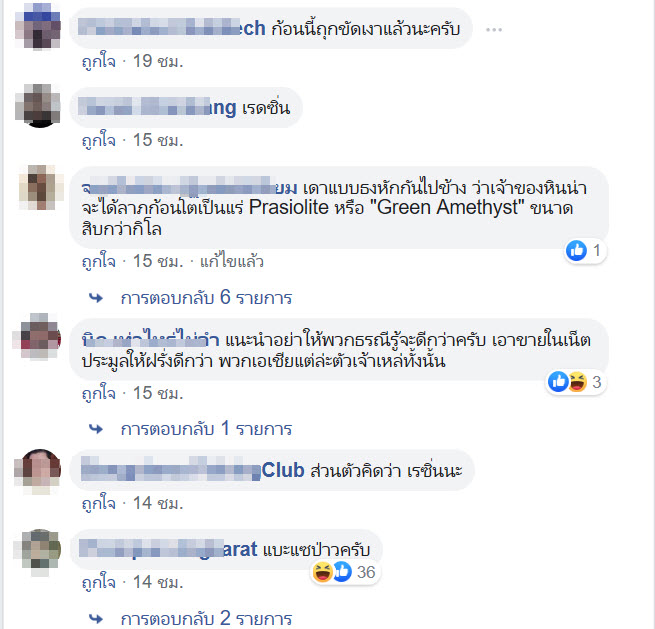Open first commenter's profile picture

[38, 26]
